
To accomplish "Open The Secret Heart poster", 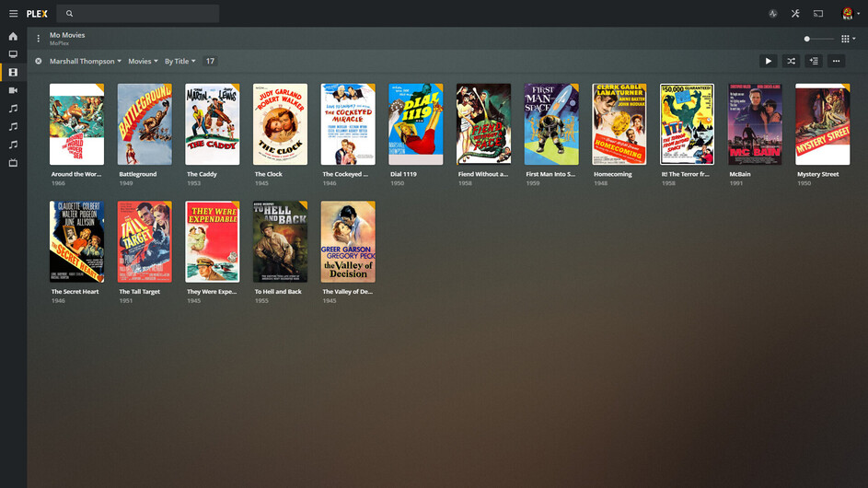I will coord(77,241).
